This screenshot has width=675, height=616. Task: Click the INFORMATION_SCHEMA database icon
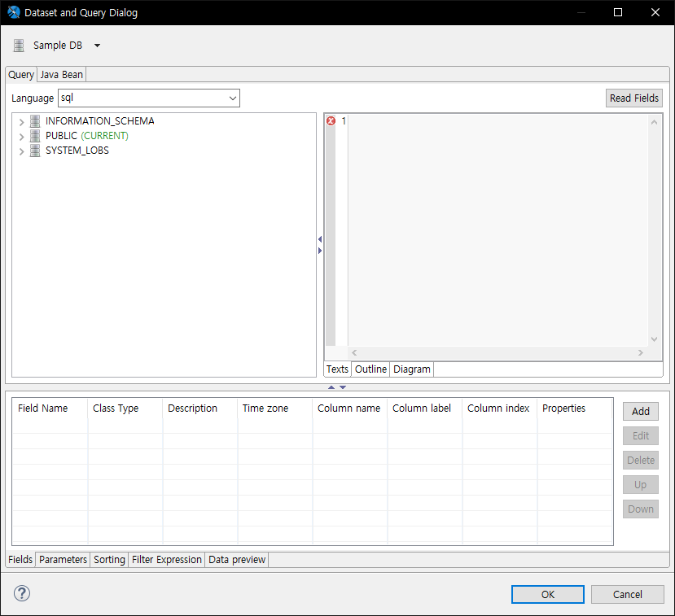35,121
